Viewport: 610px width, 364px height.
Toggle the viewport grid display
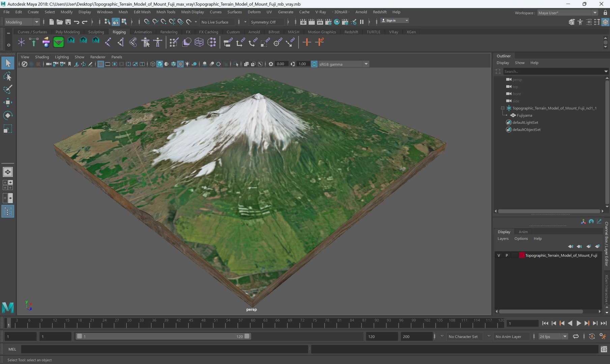pyautogui.click(x=100, y=64)
